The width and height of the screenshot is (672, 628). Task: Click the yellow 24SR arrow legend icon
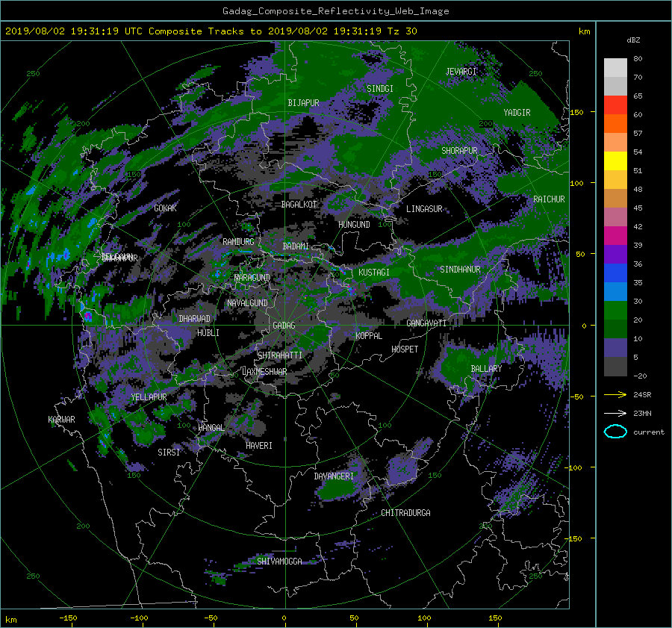pyautogui.click(x=615, y=394)
